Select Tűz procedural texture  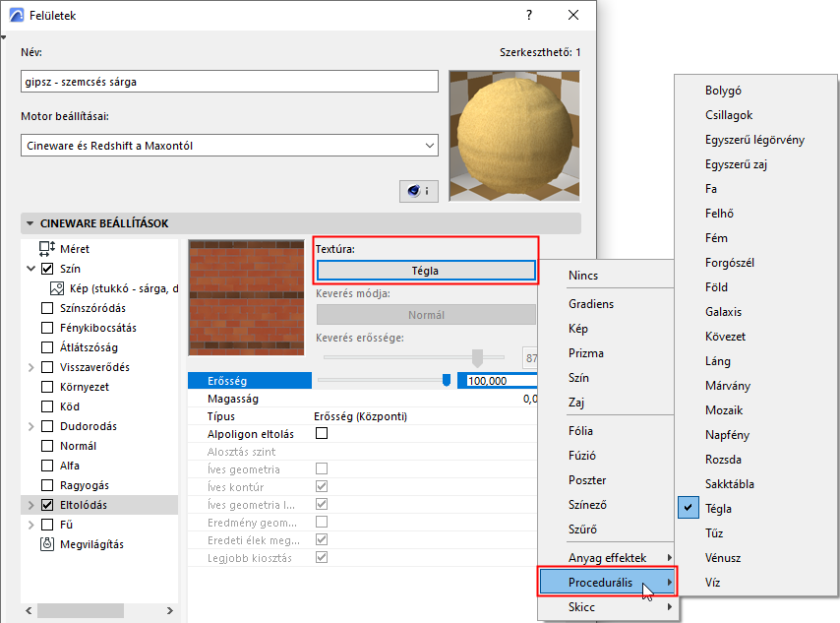pos(714,532)
